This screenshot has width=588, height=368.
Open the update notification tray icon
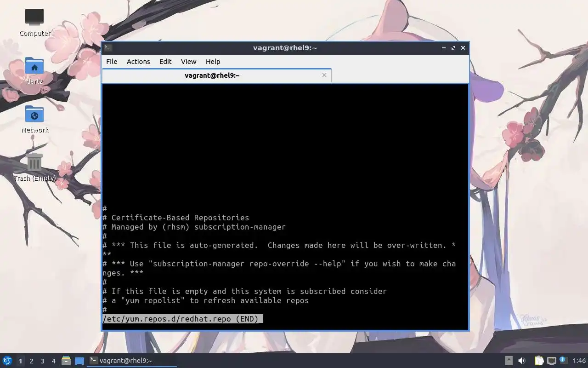coord(563,360)
